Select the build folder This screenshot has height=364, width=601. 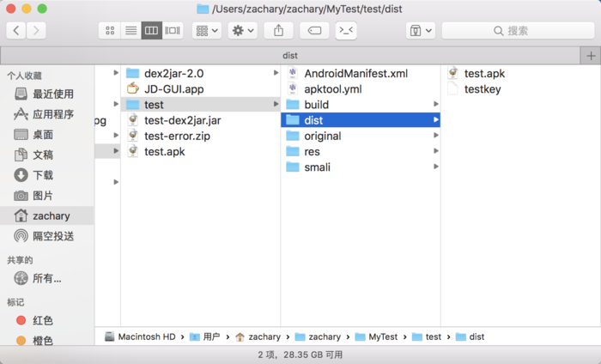click(361, 105)
